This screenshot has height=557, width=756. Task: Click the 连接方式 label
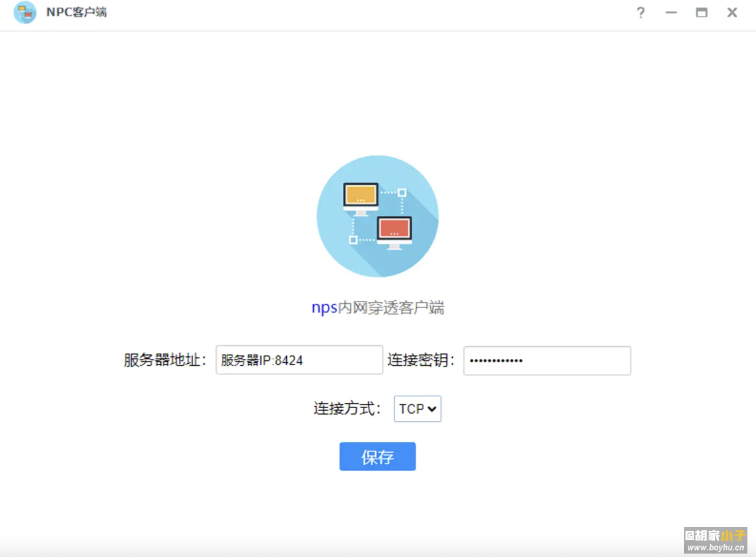(x=347, y=409)
